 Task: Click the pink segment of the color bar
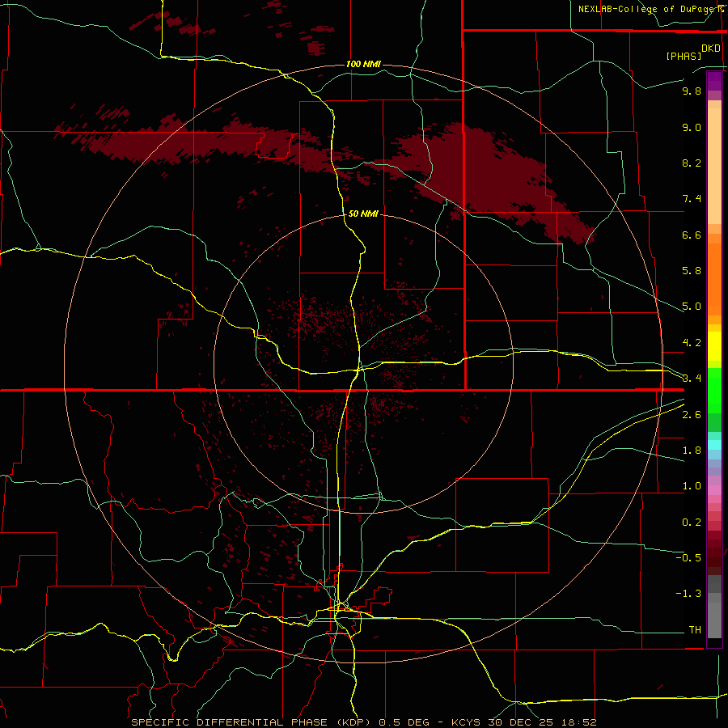point(714,490)
